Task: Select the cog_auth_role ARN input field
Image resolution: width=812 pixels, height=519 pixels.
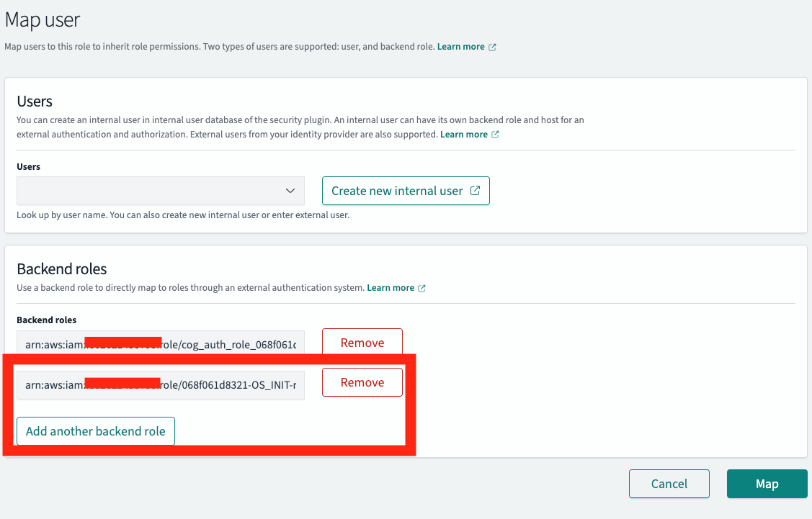Action: point(160,342)
